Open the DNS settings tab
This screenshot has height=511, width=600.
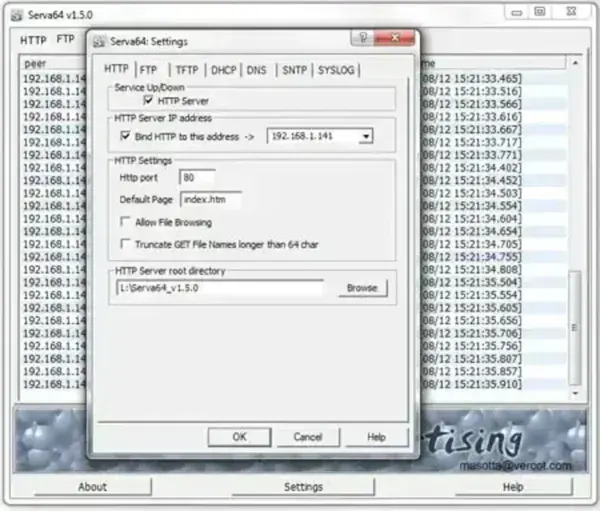tap(256, 70)
